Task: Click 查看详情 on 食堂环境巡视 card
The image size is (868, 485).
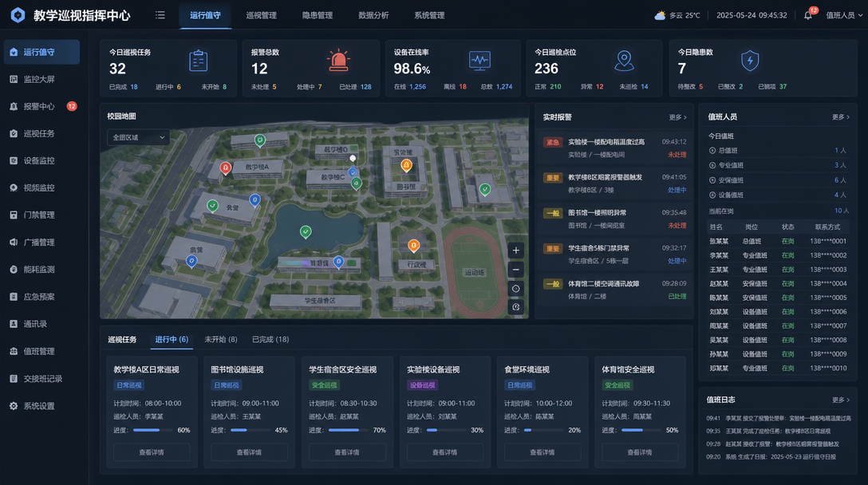Action: point(542,452)
